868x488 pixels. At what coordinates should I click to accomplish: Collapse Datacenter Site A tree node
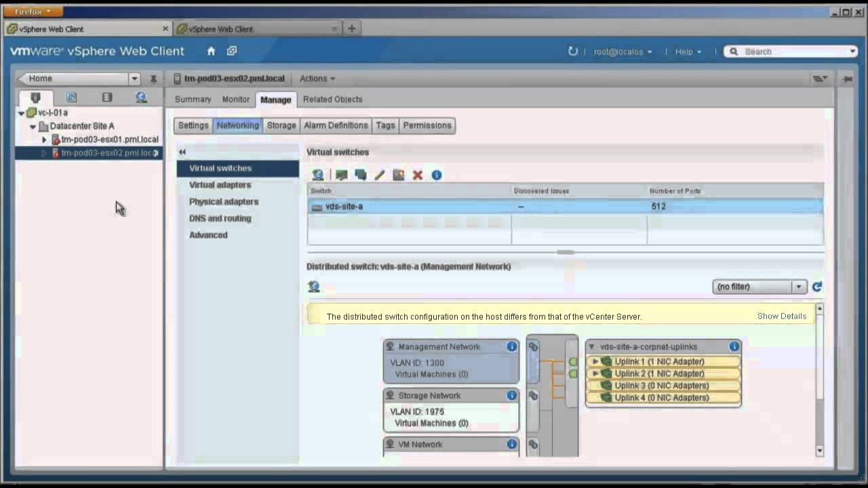(x=33, y=126)
